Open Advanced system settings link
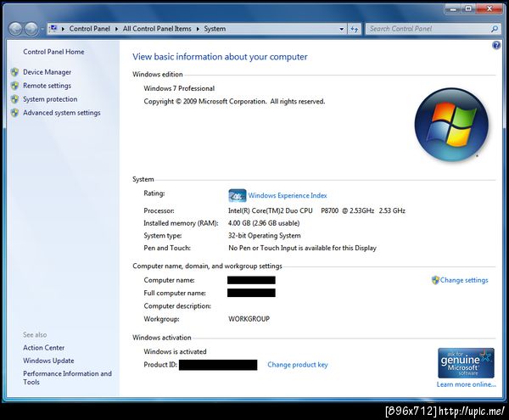 coord(62,113)
